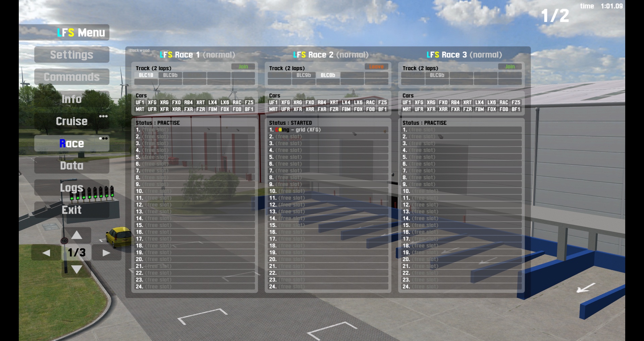644x341 pixels.
Task: Choose FXO car in Race 3
Action: point(443,102)
